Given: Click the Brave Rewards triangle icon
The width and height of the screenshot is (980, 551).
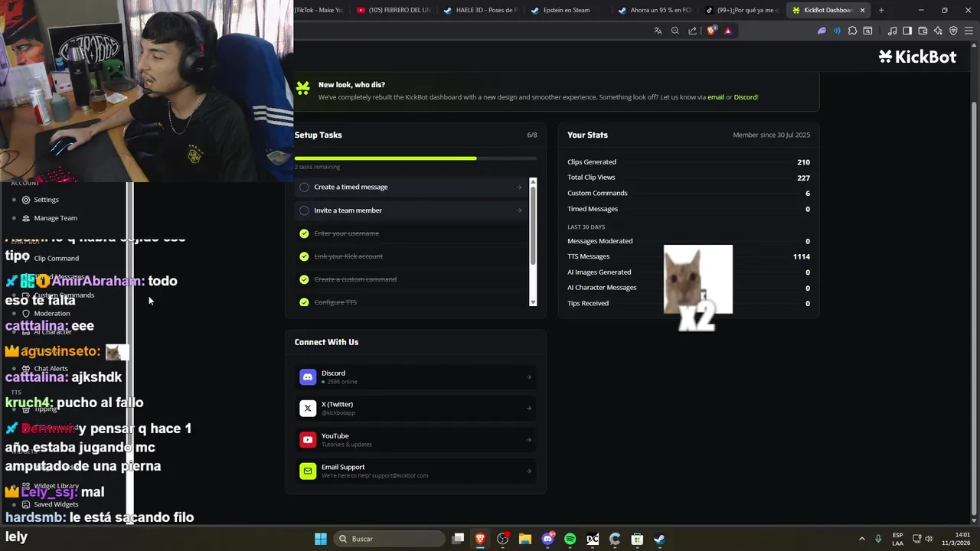Looking at the screenshot, I should tap(727, 31).
